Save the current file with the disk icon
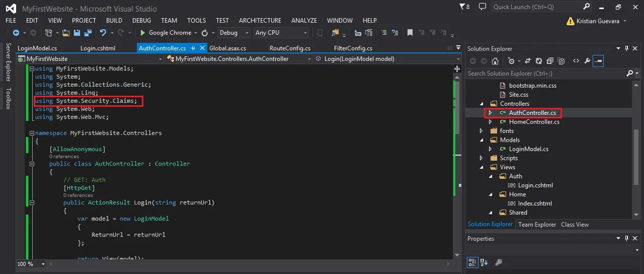This screenshot has width=644, height=274. [77, 33]
